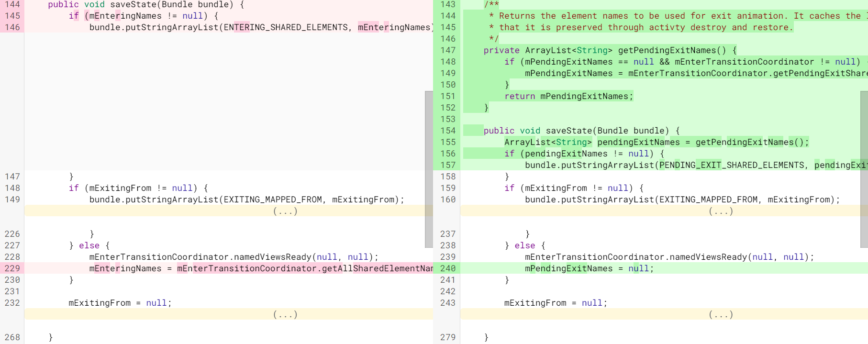Click 'return mPendingExitNames;' line
The image size is (868, 344).
click(568, 96)
